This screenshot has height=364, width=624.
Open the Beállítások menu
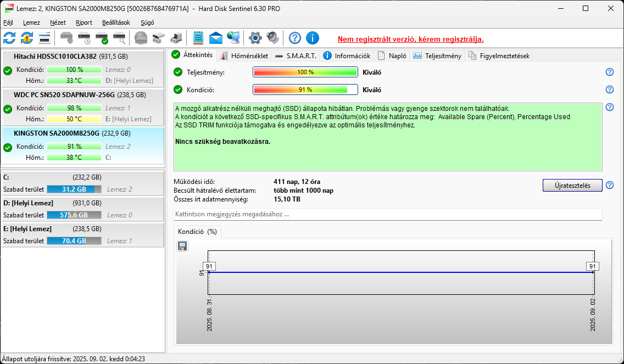(116, 23)
